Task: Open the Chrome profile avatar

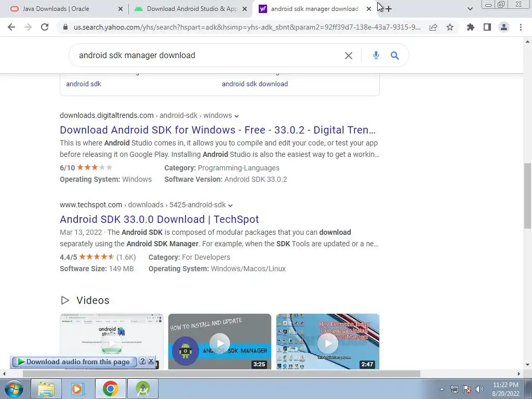Action: (x=504, y=27)
